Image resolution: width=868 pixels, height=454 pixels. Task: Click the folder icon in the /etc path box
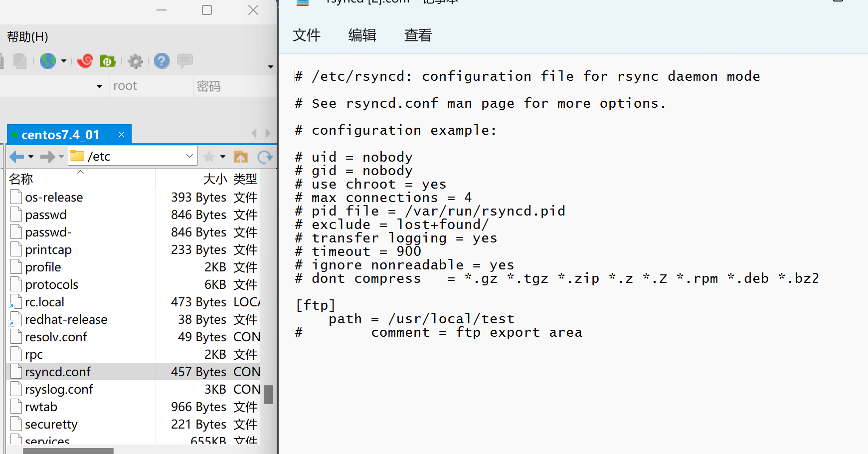click(x=77, y=156)
